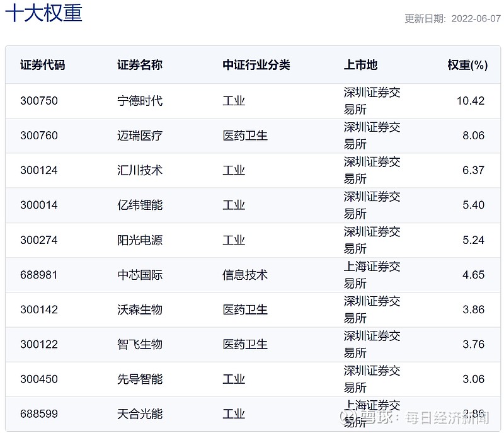This screenshot has width=504, height=433.
Task: Click 工业 in the 亿纬锂能 row
Action: pyautogui.click(x=234, y=205)
